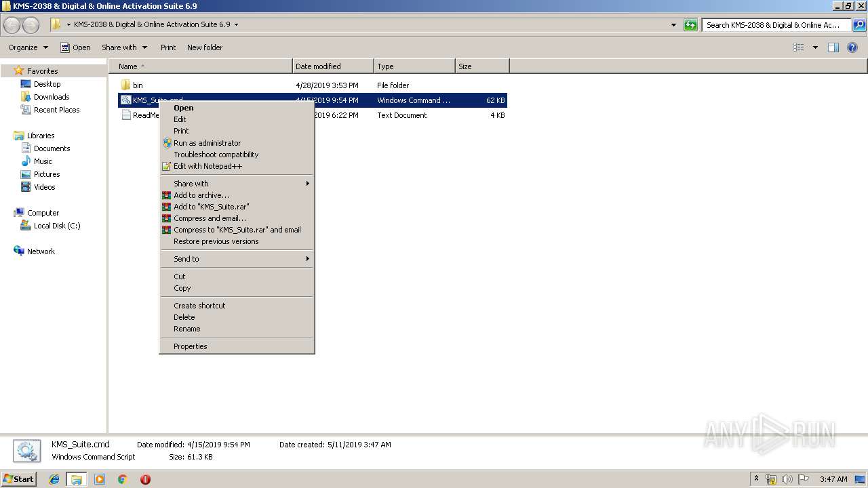Open the Music library
The image size is (868, 488).
pyautogui.click(x=43, y=161)
